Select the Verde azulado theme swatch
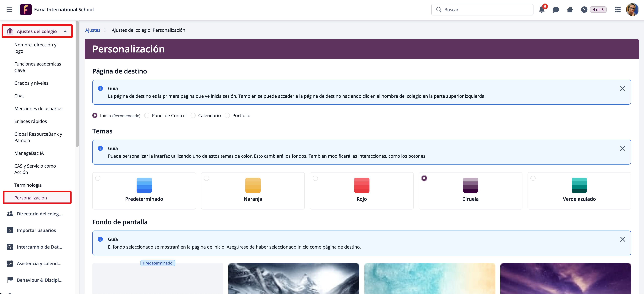Screen dimensions: 644x294 point(579,185)
